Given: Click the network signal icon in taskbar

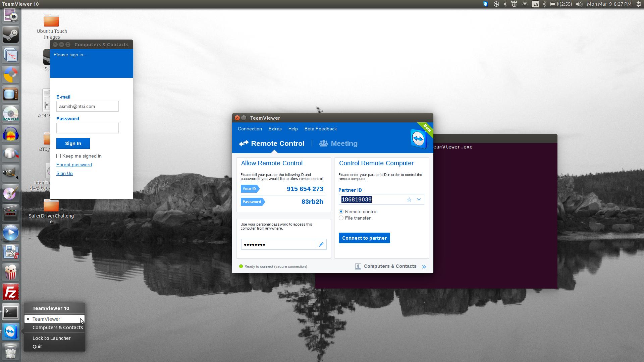Looking at the screenshot, I should coord(524,4).
